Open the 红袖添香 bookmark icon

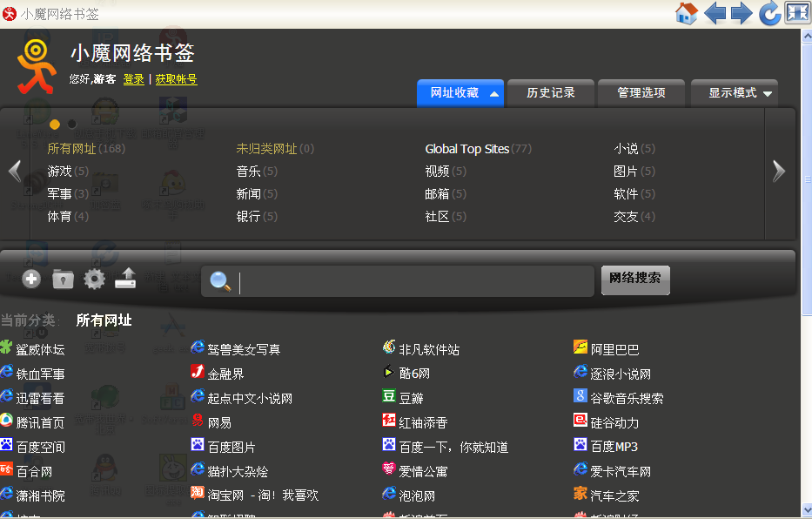coord(389,420)
